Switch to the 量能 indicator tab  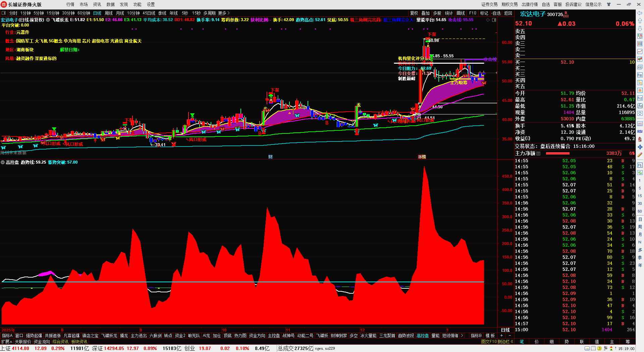435,336
